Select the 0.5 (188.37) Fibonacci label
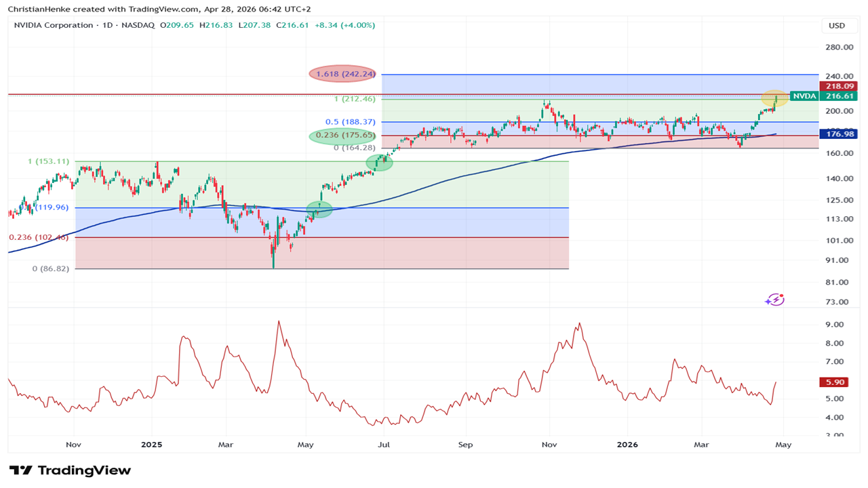The image size is (868, 488). click(351, 122)
